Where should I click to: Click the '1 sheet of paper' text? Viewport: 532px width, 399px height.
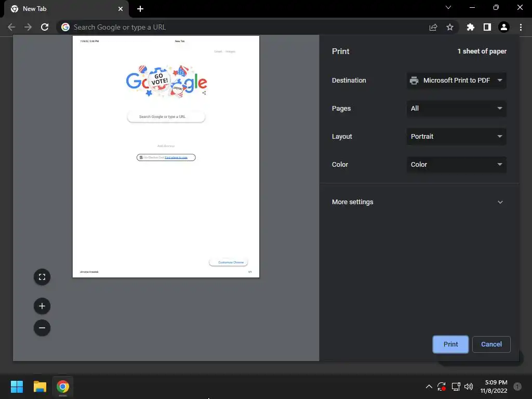pyautogui.click(x=482, y=51)
